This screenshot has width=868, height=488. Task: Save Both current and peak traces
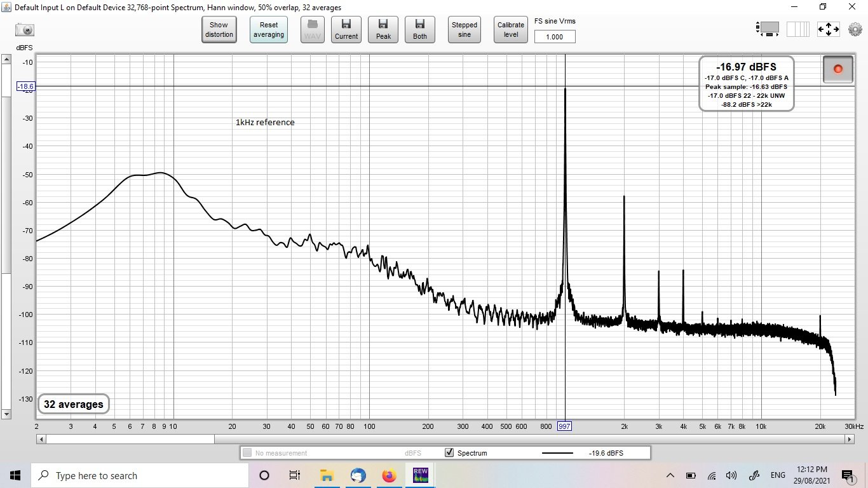[420, 30]
